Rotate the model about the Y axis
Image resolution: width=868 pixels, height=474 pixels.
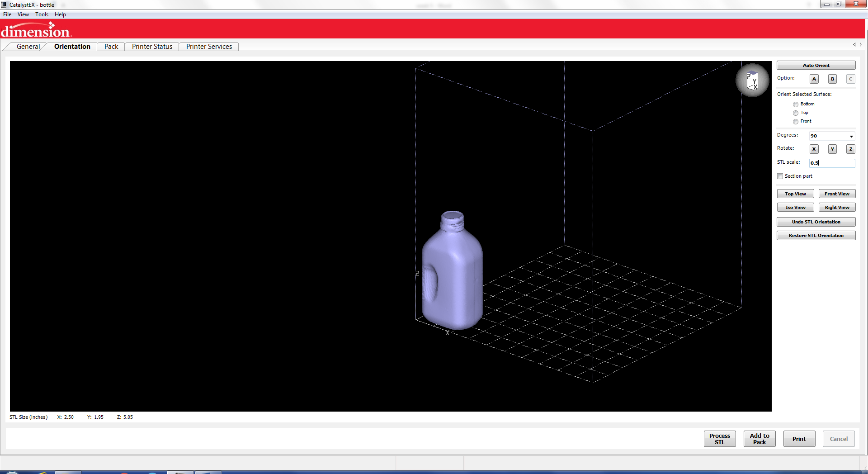(832, 149)
